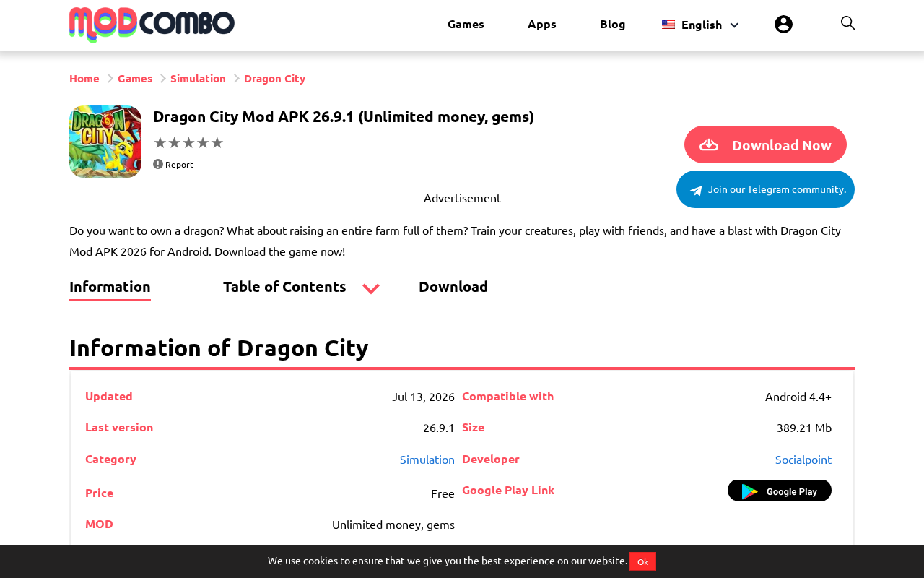
Task: Open Socialpoint developer link
Action: point(803,460)
